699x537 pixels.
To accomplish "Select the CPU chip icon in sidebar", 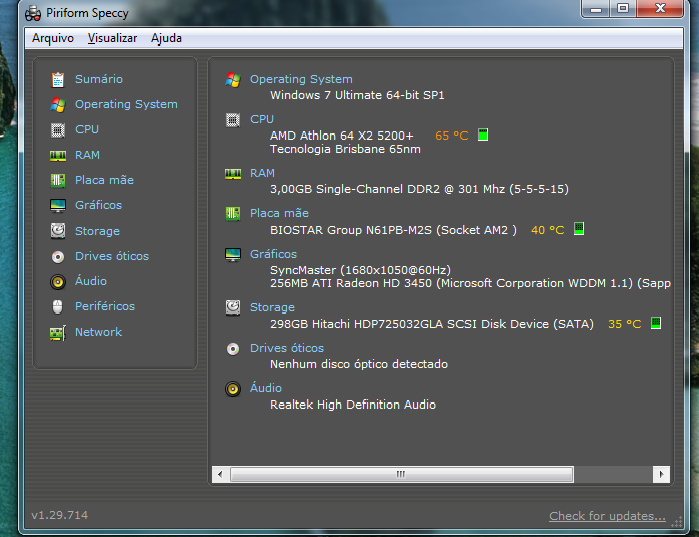I will coord(57,129).
